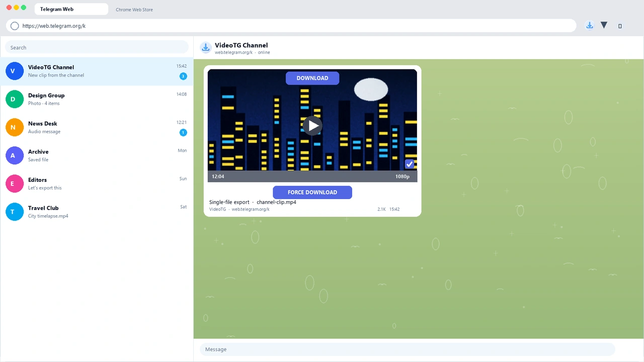Screen dimensions: 644x362
Task: Toggle the video selection checkbox
Action: coord(410,164)
